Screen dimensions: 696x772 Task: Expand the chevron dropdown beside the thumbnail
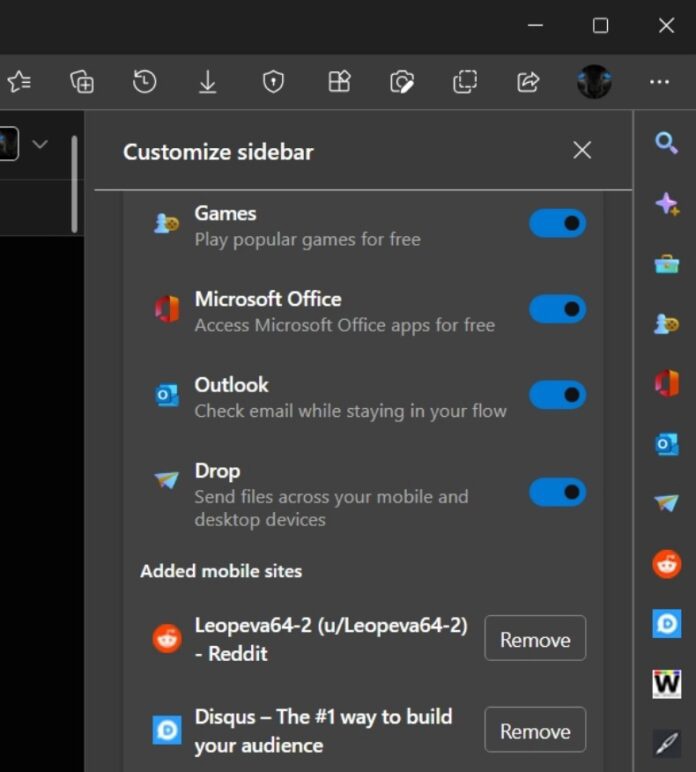click(x=40, y=144)
